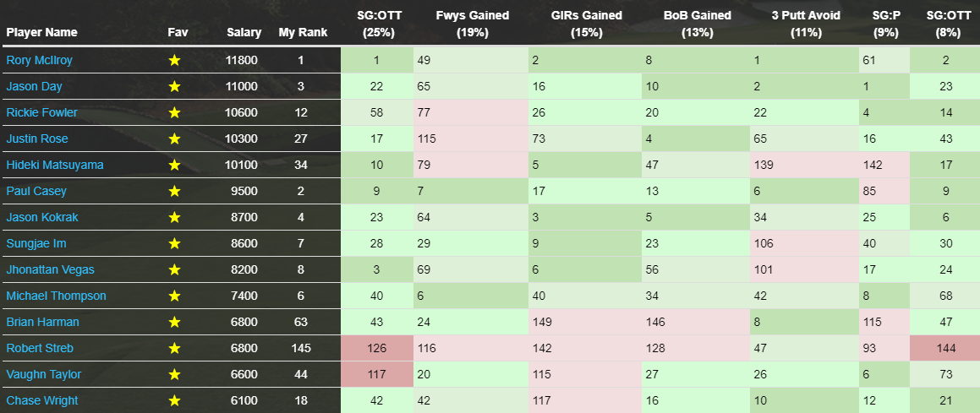980x413 pixels.
Task: Toggle Hideki Matsuyama's favorite star
Action: pyautogui.click(x=174, y=166)
